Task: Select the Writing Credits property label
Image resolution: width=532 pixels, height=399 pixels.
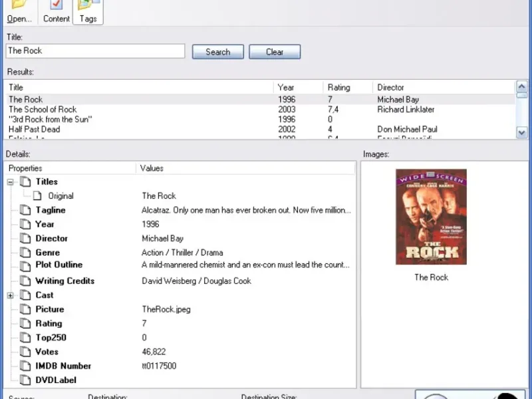Action: [x=65, y=281]
